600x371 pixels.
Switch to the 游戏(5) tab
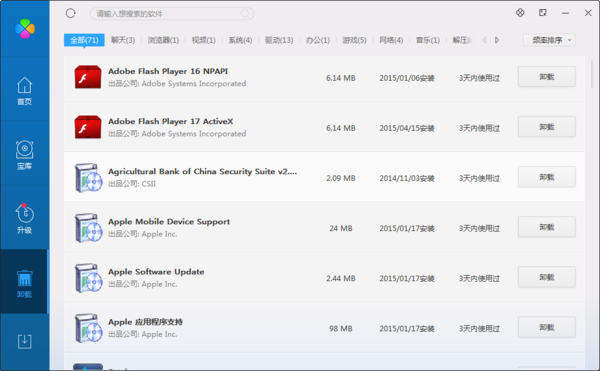coord(354,40)
